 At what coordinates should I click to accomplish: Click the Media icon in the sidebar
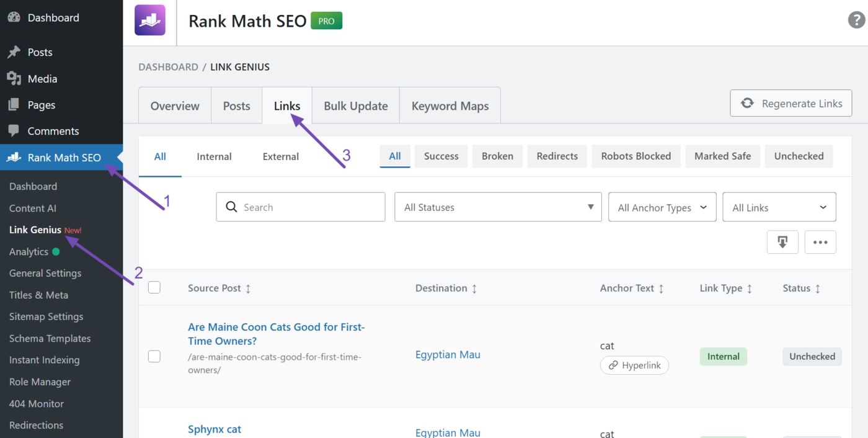tap(14, 78)
